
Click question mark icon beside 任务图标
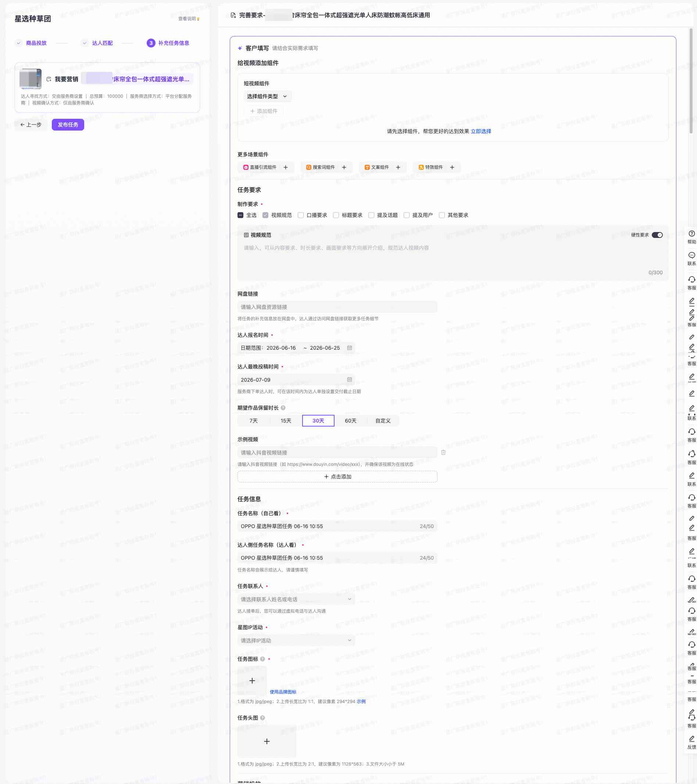pyautogui.click(x=262, y=659)
